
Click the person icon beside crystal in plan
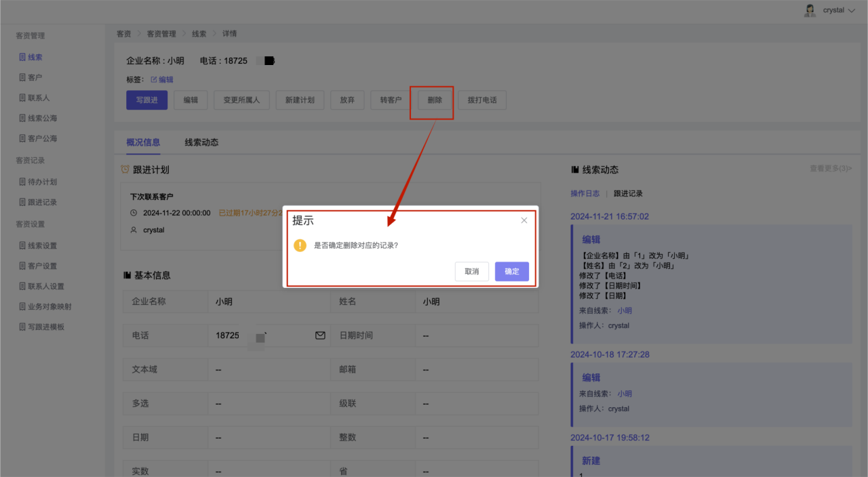click(134, 230)
